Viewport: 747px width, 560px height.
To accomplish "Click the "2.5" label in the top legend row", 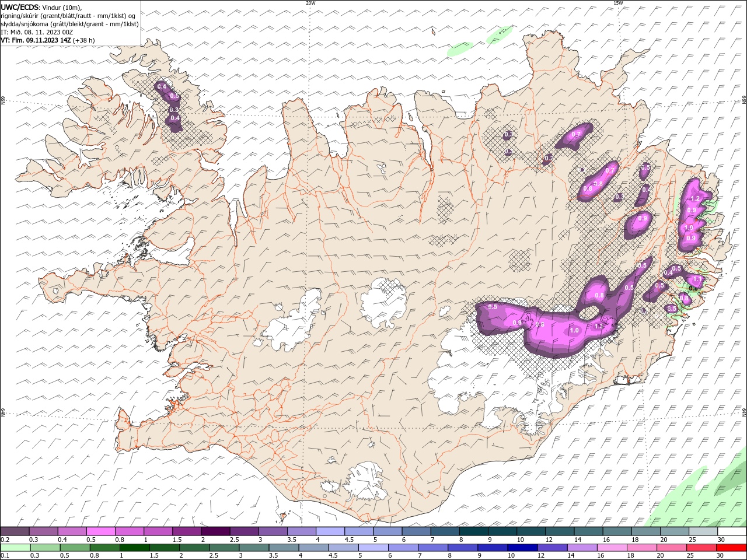I will (x=233, y=540).
